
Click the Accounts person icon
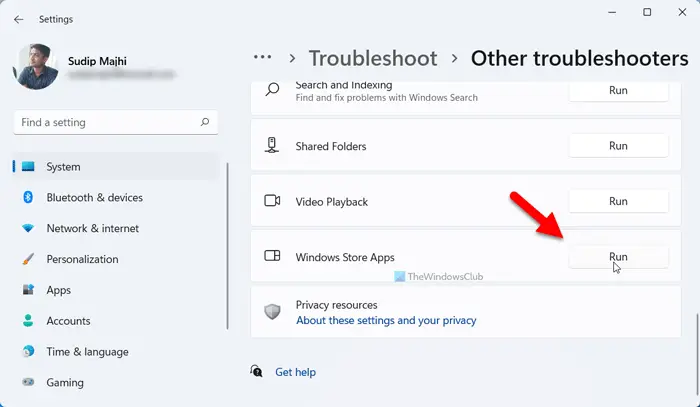(28, 320)
